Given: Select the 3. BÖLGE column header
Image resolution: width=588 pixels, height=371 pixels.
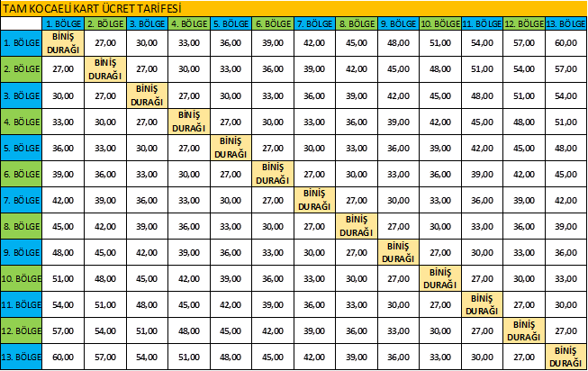Looking at the screenshot, I should tap(147, 22).
